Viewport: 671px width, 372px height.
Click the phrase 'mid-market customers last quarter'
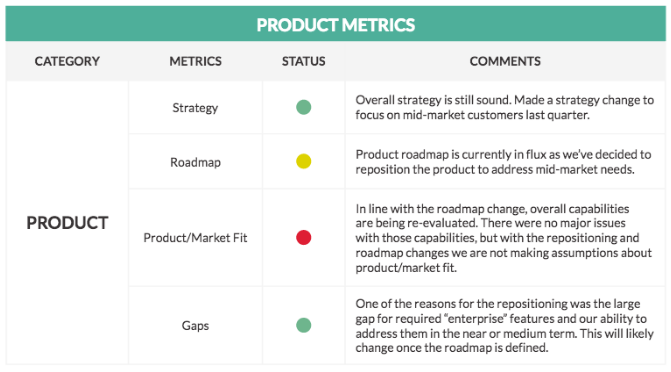point(496,115)
